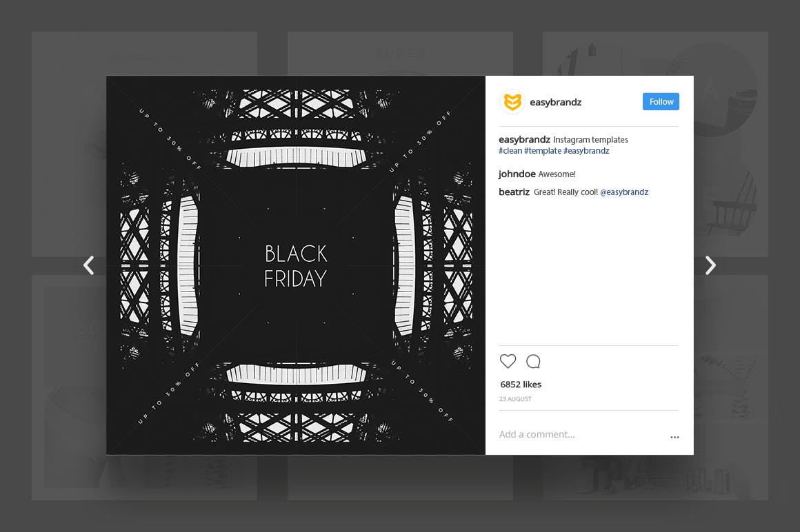Click johndoe's username in the comments

(517, 174)
